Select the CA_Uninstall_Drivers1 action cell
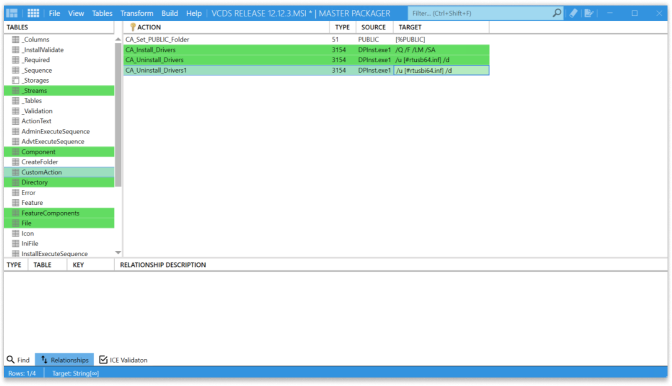The height and width of the screenshot is (386, 672). [x=227, y=70]
